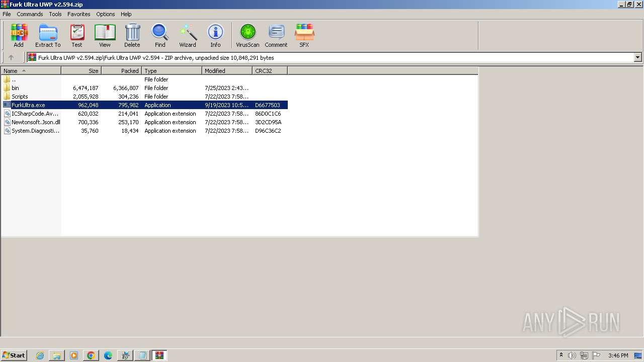Launch the Wizard tool

(188, 35)
